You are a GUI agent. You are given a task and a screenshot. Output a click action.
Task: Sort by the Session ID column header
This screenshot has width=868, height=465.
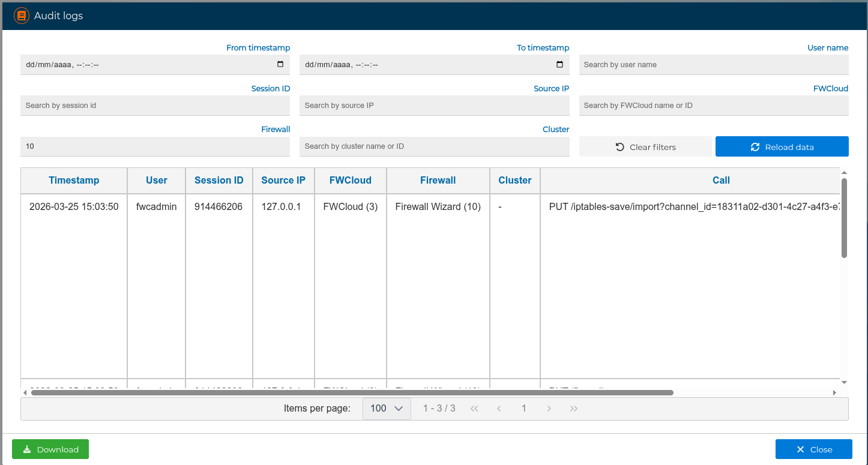[x=219, y=180]
